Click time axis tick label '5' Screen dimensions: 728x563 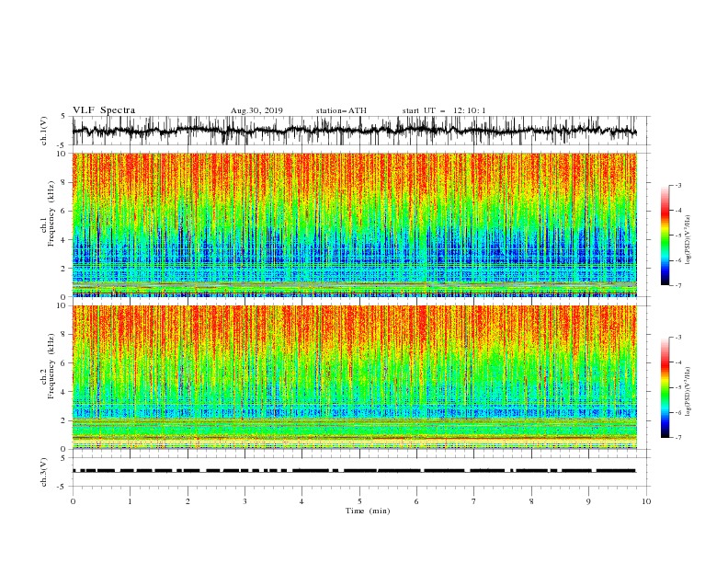click(359, 501)
